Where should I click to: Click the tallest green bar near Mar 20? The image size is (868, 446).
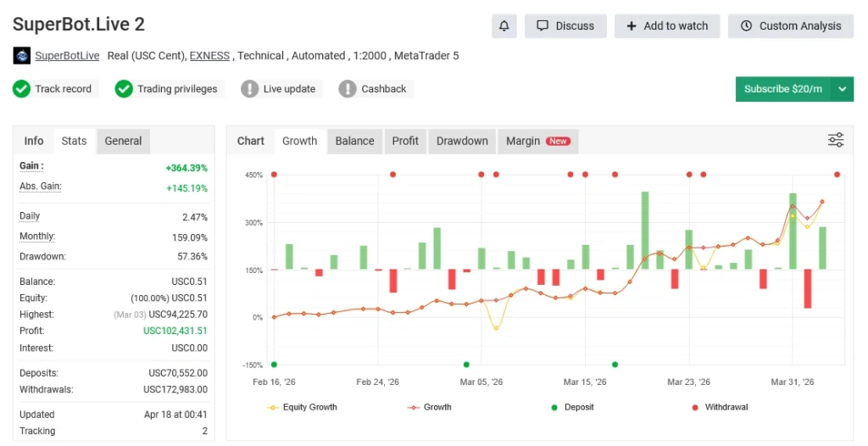click(645, 231)
